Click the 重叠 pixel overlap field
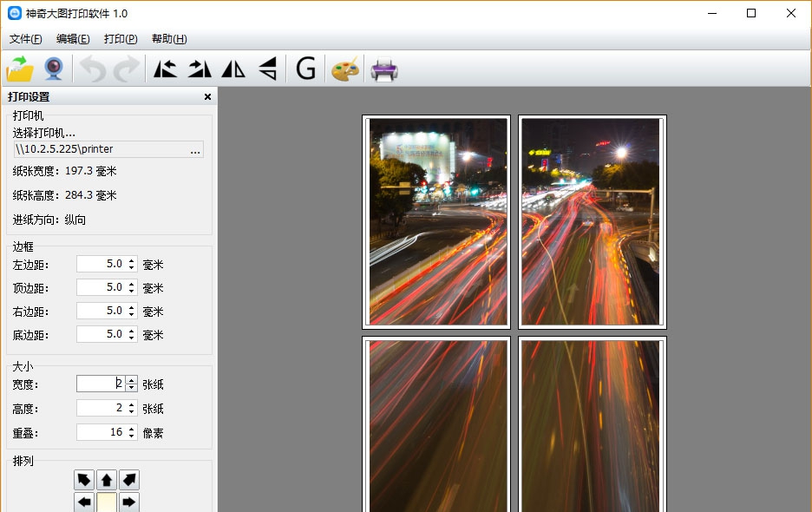Screen dimensions: 812x512 click(x=101, y=432)
